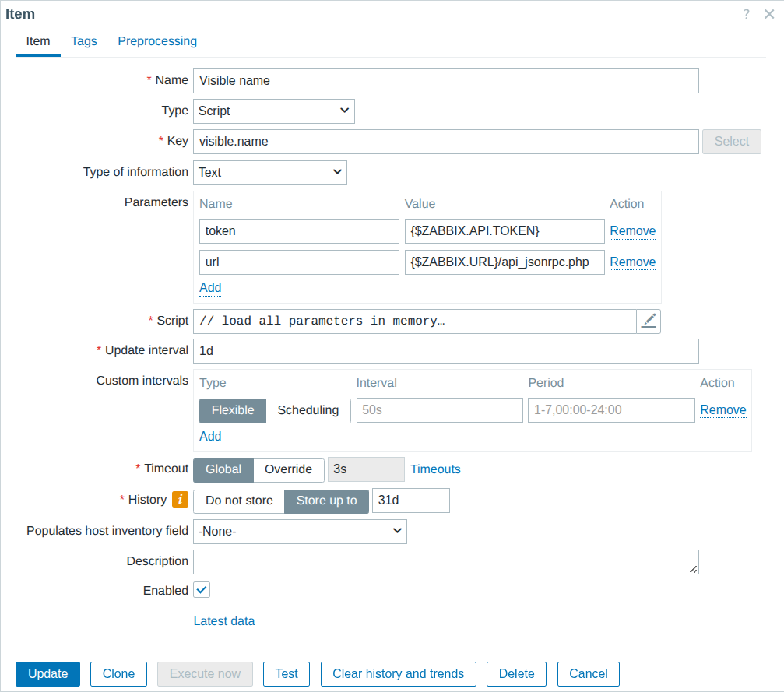Open Populates host inventory field dropdown
The height and width of the screenshot is (692, 784).
click(300, 531)
